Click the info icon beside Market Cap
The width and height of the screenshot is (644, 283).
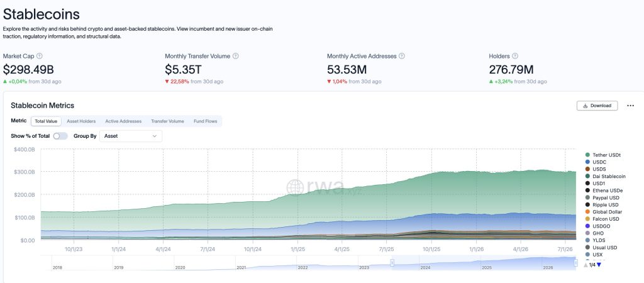point(40,56)
